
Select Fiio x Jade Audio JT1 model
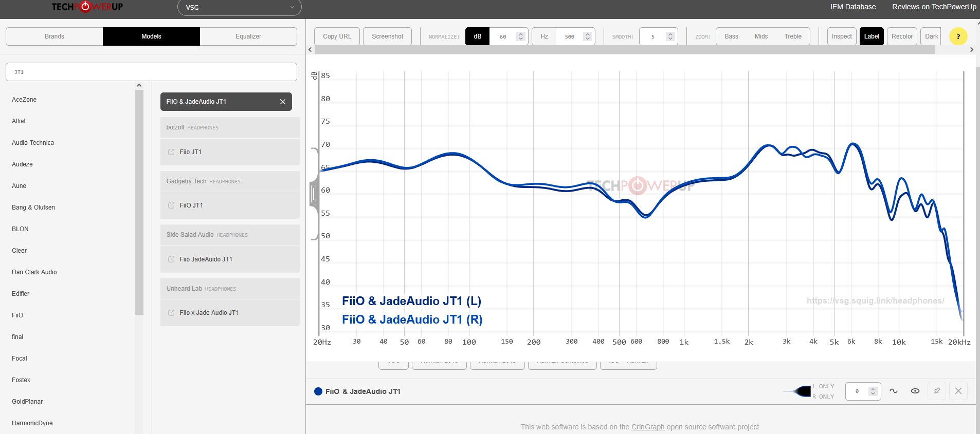click(230, 313)
